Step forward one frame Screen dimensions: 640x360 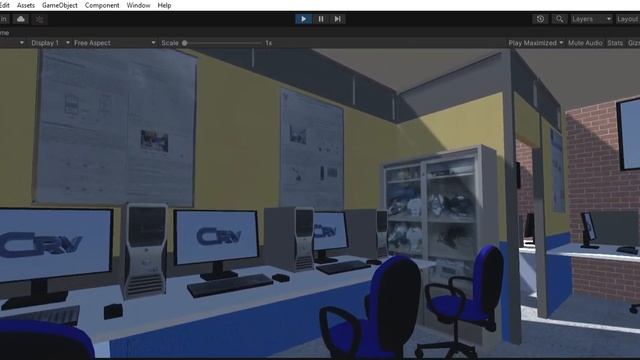point(338,19)
